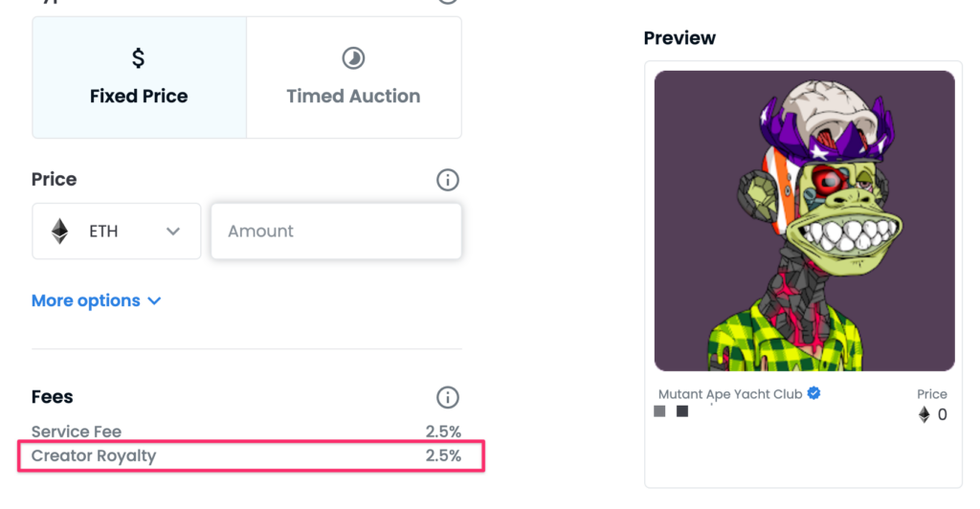Click the Mutant Ape NFT preview image

(804, 221)
